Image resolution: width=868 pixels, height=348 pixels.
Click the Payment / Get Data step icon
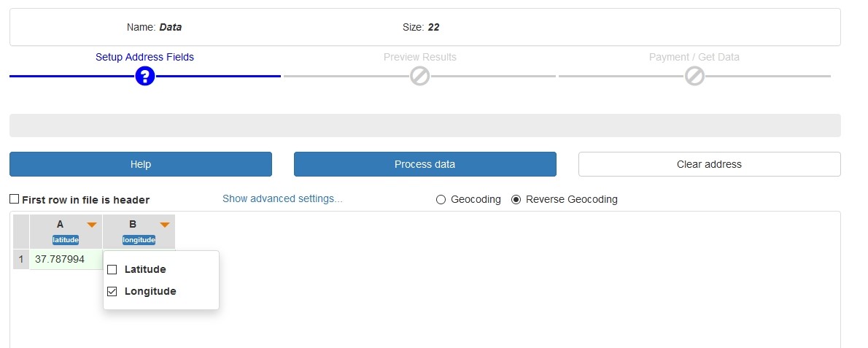coord(694,76)
